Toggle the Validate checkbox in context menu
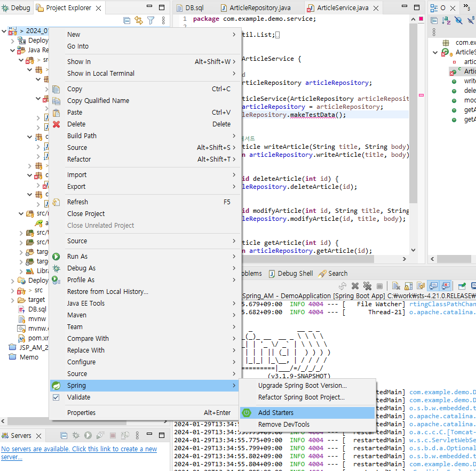The image size is (476, 471). [x=56, y=397]
